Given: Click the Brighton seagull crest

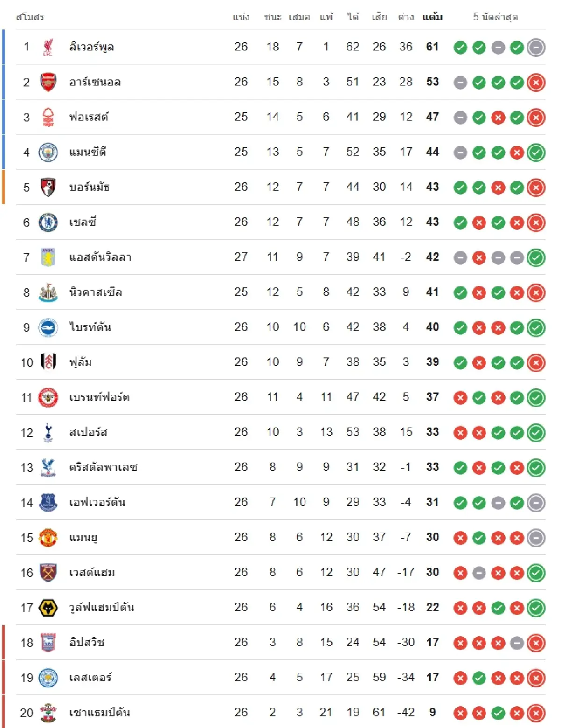Looking at the screenshot, I should [x=48, y=327].
